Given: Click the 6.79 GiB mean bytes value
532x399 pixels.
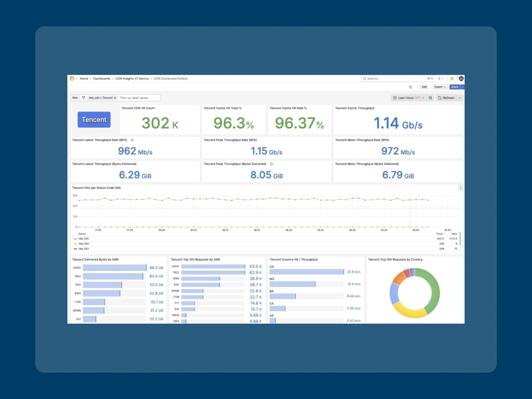Looking at the screenshot, I should tap(398, 175).
